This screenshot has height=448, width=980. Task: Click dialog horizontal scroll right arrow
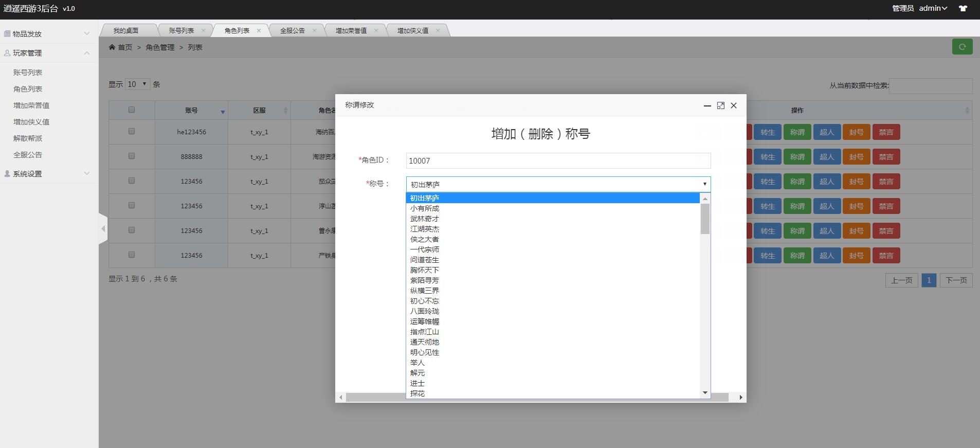click(740, 397)
